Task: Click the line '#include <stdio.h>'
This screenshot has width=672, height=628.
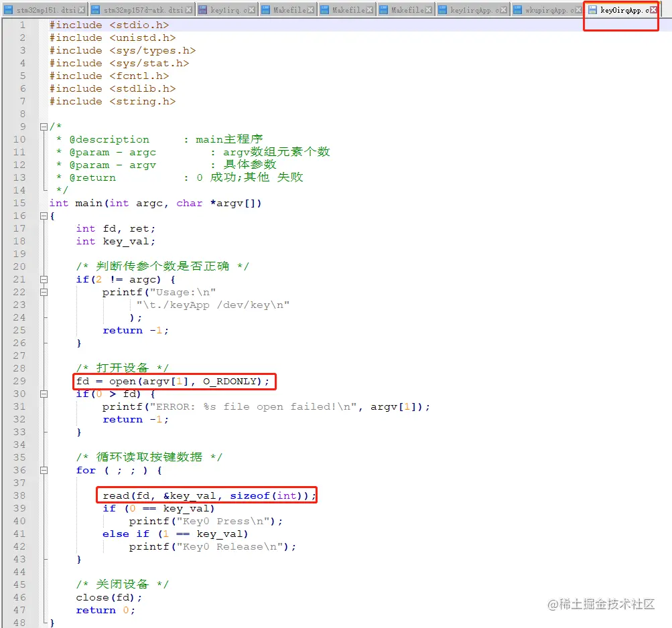Action: tap(109, 25)
